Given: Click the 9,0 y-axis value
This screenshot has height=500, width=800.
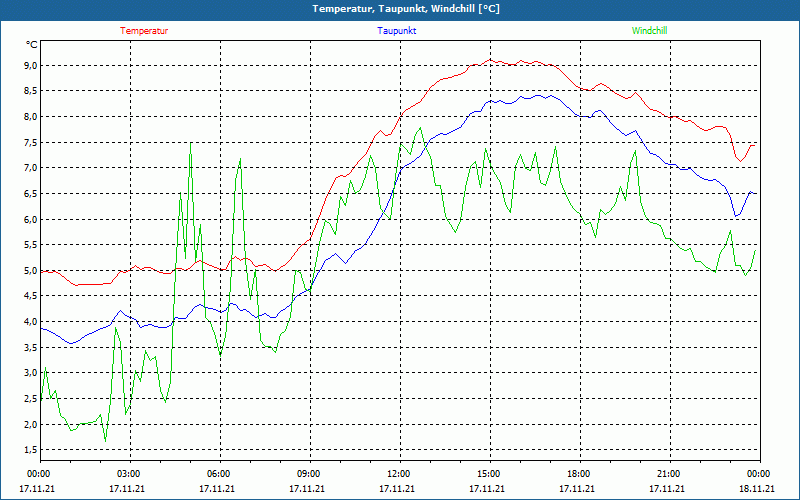Looking at the screenshot, I should pyautogui.click(x=31, y=65).
